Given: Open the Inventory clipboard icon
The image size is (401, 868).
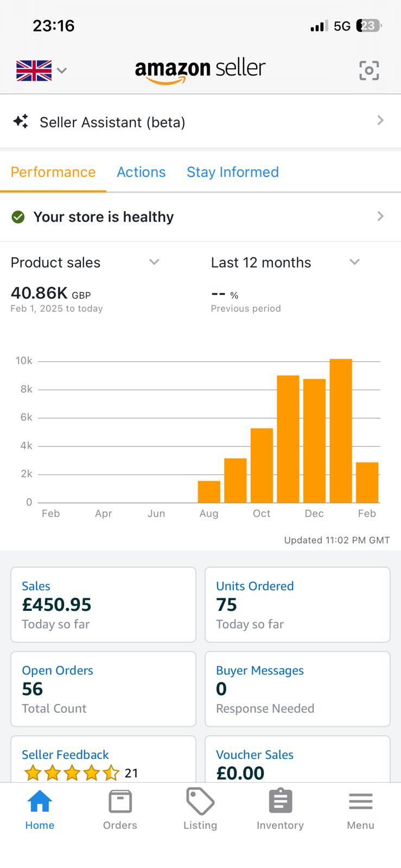Looking at the screenshot, I should coord(280,802).
